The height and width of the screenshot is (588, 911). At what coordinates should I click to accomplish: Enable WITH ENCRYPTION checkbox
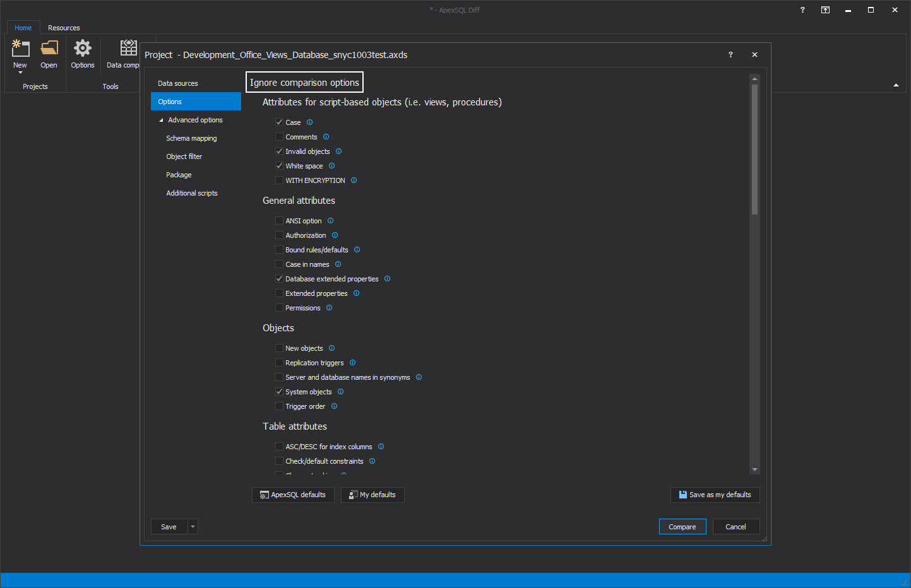click(x=279, y=180)
